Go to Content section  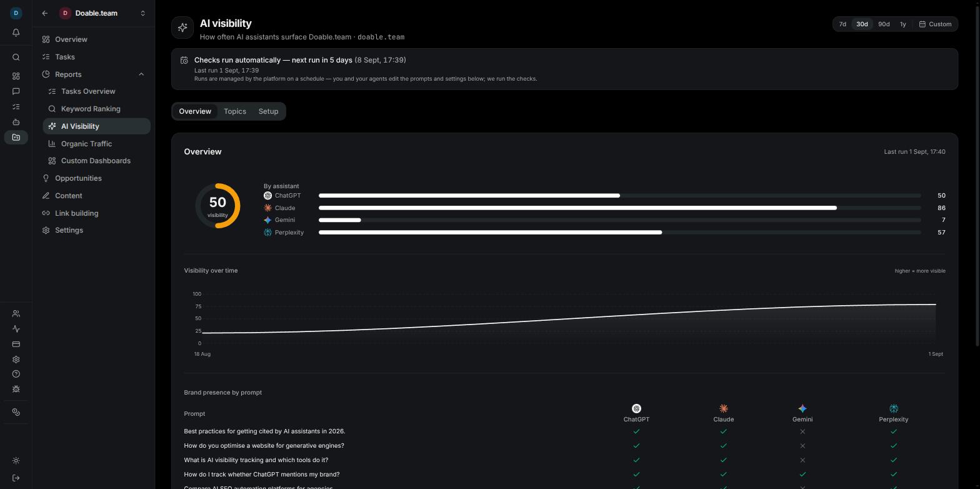[94, 196]
